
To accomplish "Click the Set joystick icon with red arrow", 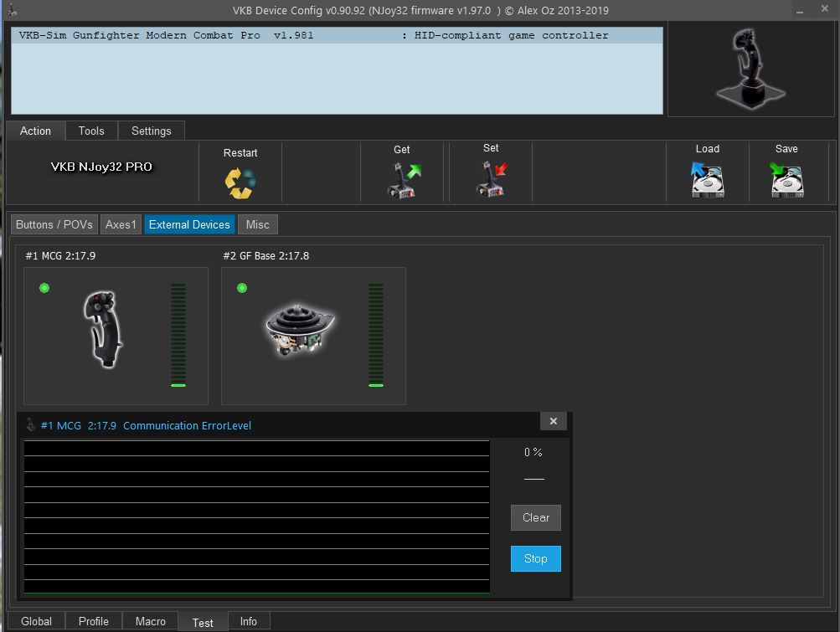I will (x=492, y=180).
